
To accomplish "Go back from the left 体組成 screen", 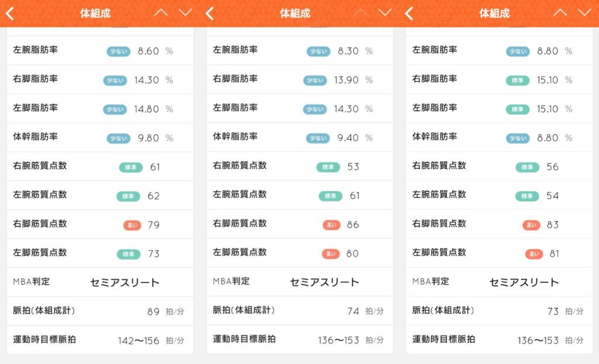I will pos(11,13).
